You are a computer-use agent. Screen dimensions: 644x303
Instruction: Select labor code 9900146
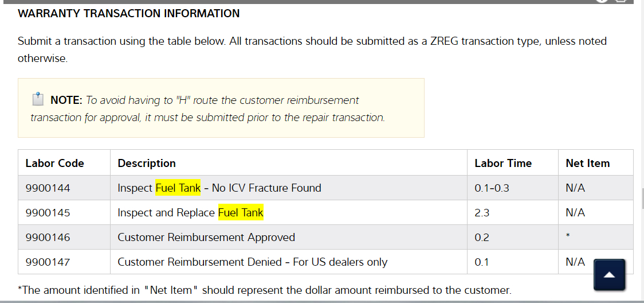48,237
